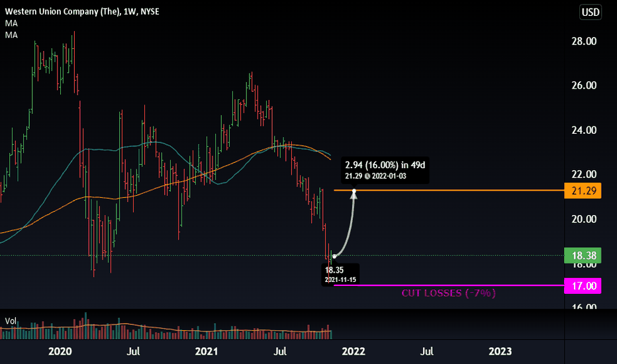Select the orange horizontal target line
The height and width of the screenshot is (364, 617).
449,191
